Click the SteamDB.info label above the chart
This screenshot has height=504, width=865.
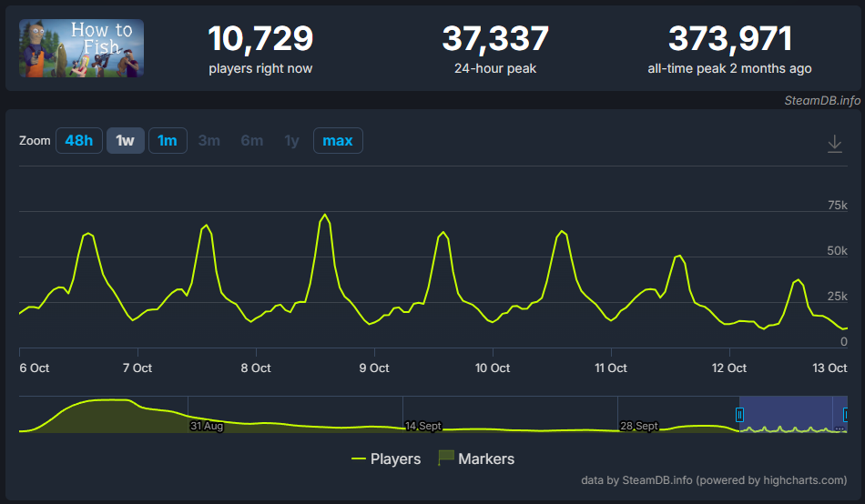pos(822,100)
